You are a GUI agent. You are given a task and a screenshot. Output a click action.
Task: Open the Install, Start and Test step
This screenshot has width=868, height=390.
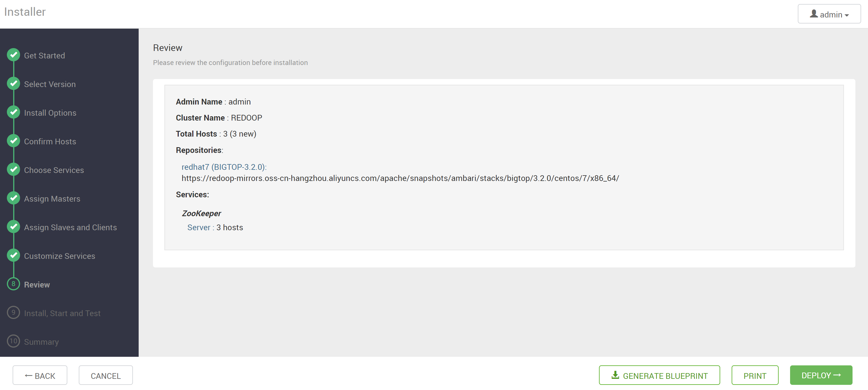(x=62, y=313)
